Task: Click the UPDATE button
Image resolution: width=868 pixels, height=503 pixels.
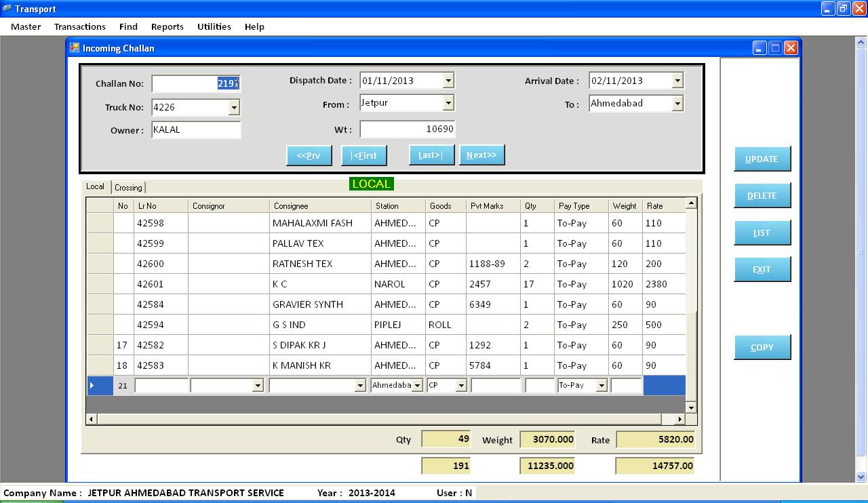Action: (762, 159)
